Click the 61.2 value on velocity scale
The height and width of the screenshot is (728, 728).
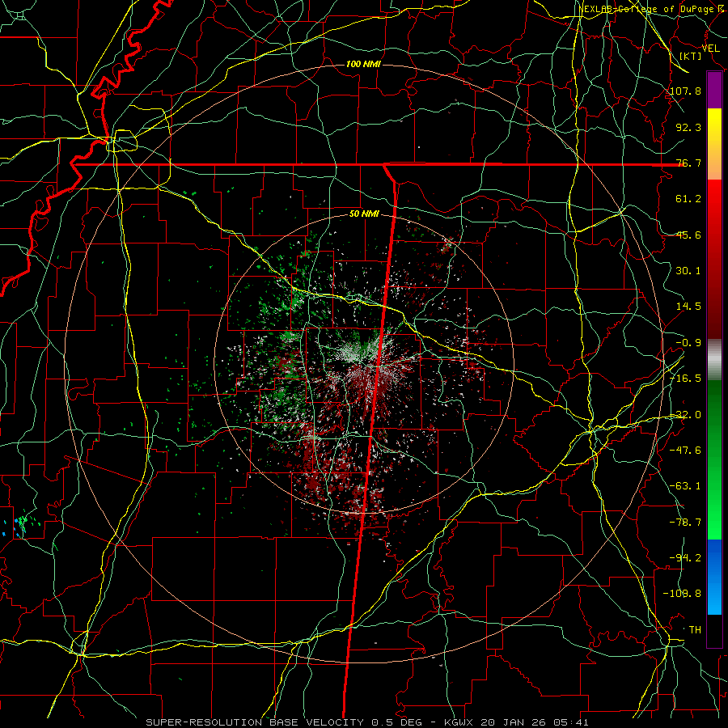point(688,199)
